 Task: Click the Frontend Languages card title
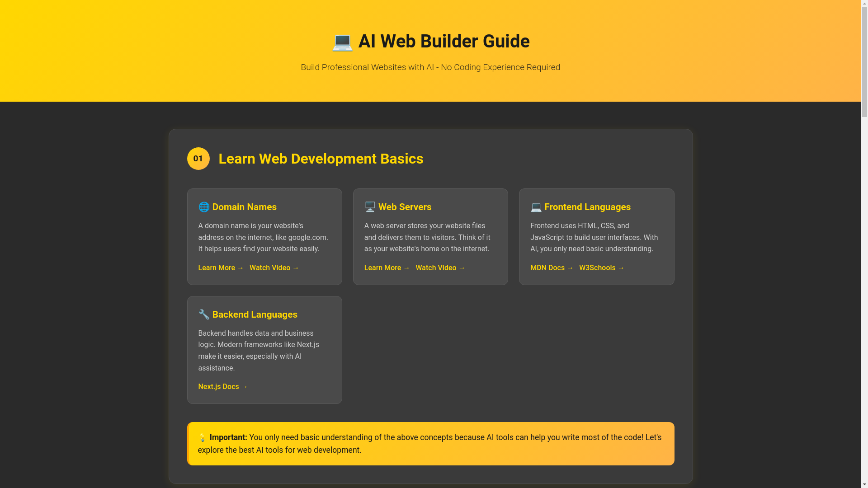click(580, 207)
